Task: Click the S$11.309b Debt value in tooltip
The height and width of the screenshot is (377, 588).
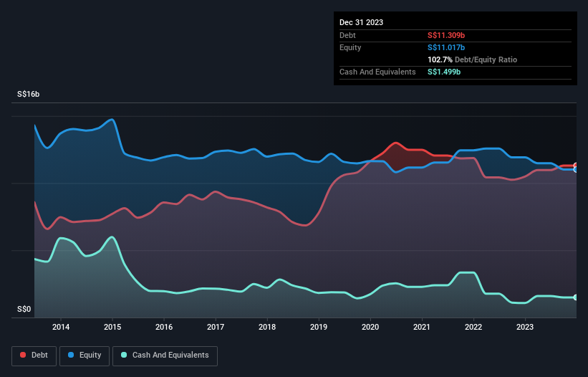Action: pos(446,35)
